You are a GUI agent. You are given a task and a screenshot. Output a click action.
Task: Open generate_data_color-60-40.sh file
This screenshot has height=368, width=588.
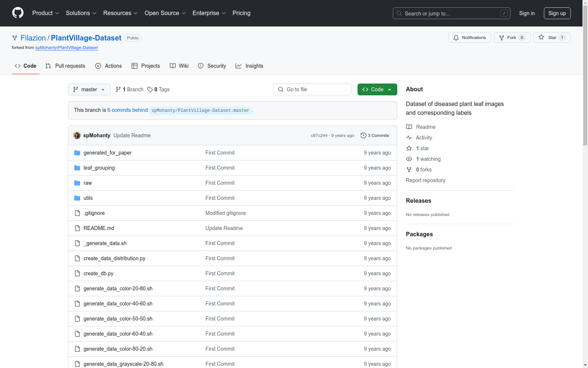pos(118,334)
